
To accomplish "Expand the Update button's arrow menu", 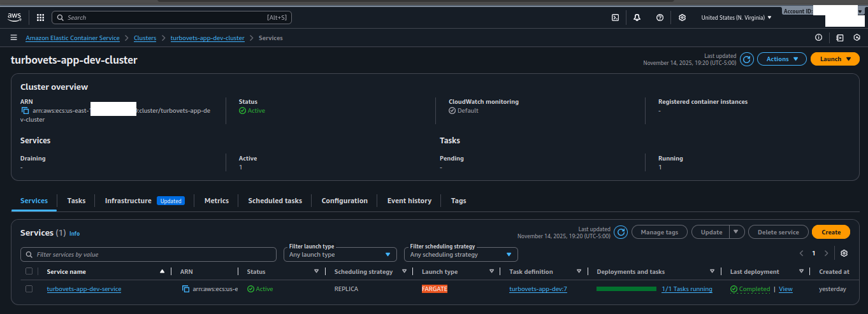I will (737, 232).
